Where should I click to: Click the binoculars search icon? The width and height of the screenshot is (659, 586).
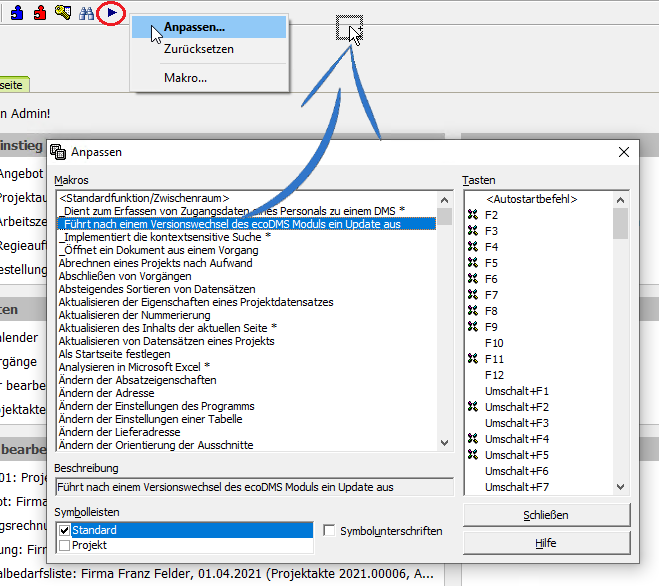(x=87, y=13)
